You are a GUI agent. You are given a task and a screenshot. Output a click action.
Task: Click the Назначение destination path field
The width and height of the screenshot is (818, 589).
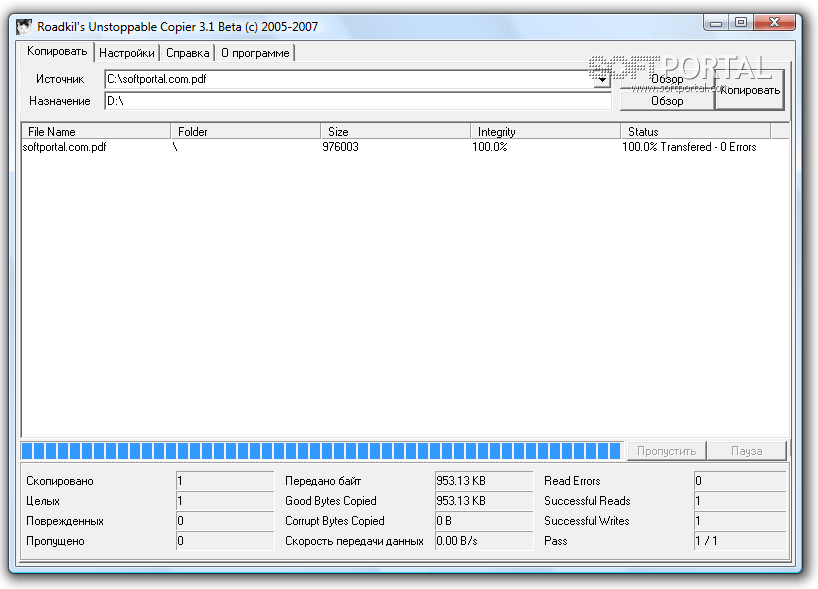(x=358, y=101)
